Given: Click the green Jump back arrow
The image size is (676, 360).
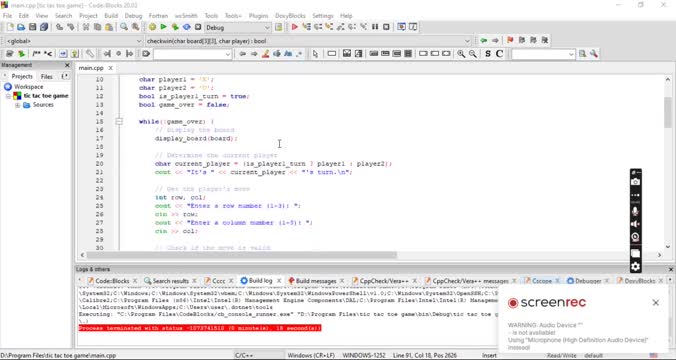Looking at the screenshot, I should click(484, 41).
